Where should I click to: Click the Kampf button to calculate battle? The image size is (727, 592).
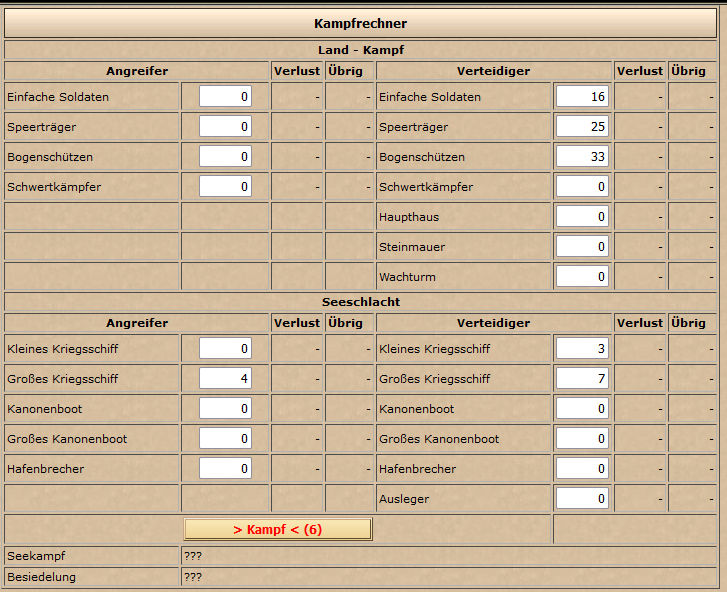277,529
